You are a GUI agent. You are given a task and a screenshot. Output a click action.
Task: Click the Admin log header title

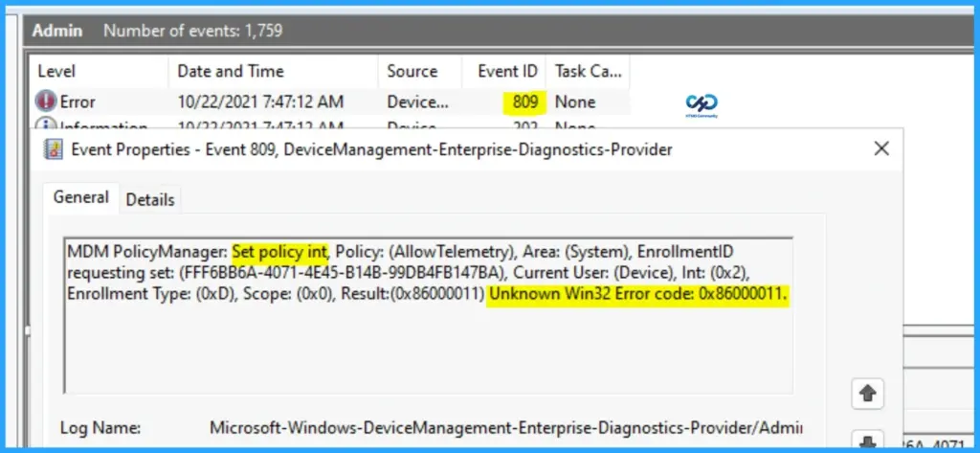[x=56, y=30]
